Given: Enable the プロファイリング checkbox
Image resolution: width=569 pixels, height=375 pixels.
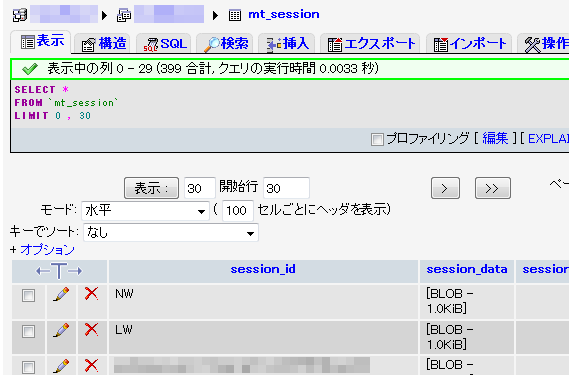Looking at the screenshot, I should coord(377,139).
